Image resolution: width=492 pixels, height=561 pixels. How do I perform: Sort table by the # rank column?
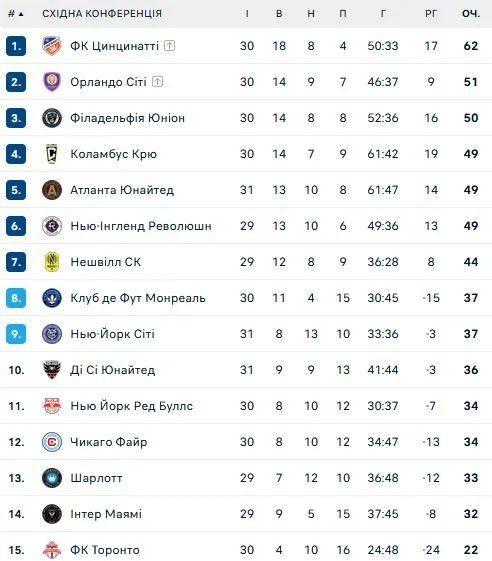coord(15,14)
